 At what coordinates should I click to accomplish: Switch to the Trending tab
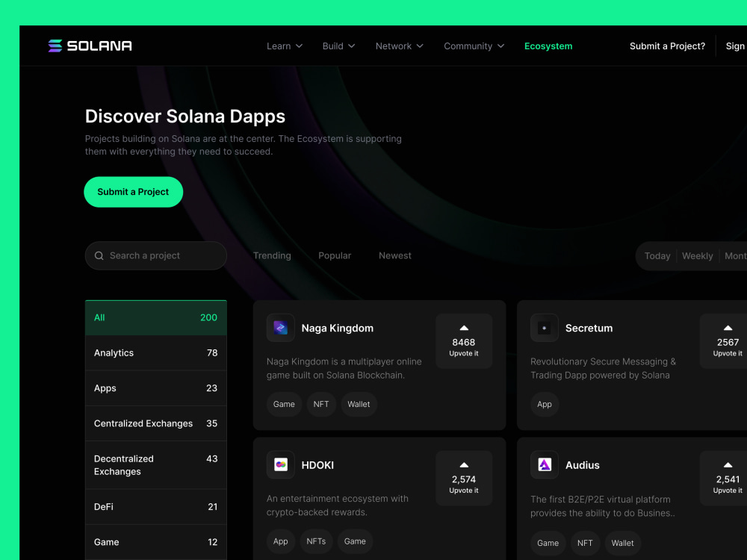pyautogui.click(x=272, y=255)
